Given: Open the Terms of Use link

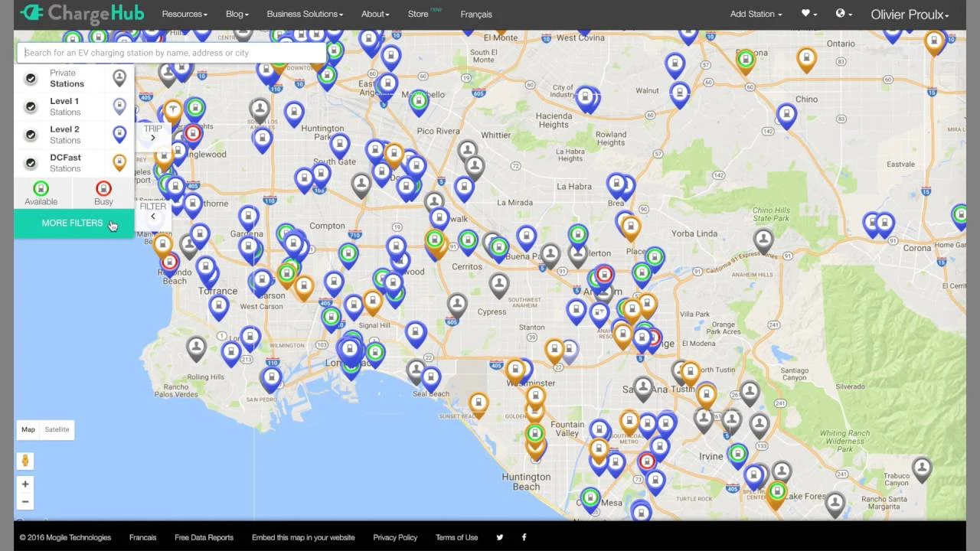Looking at the screenshot, I should coord(456,537).
